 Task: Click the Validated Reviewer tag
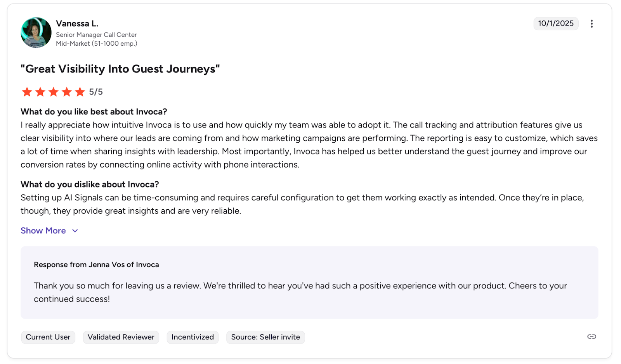click(121, 337)
